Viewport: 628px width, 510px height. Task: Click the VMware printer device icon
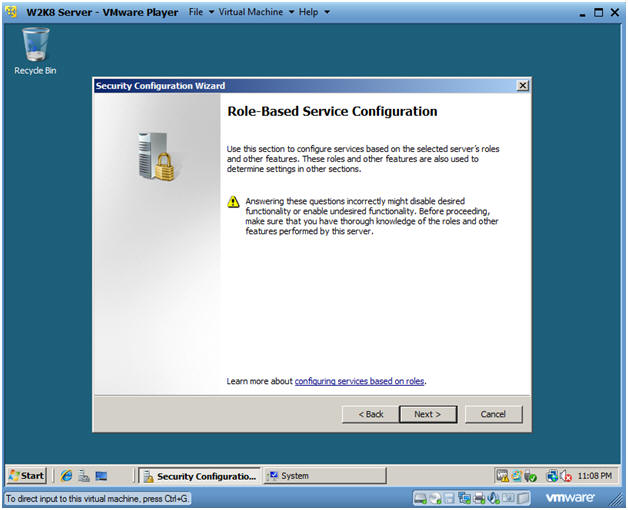point(479,498)
